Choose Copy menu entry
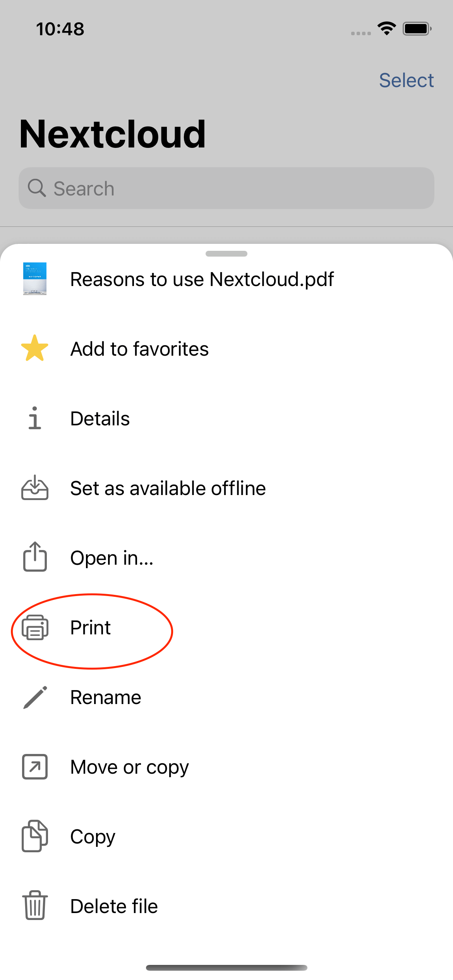 tap(226, 836)
